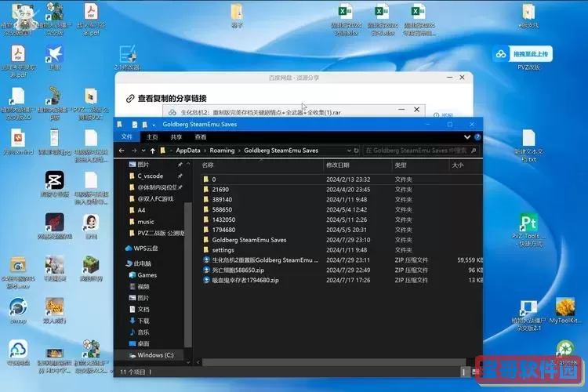This screenshot has width=588, height=392.
Task: Select 此电脑 in the navigation pane
Action: (x=138, y=263)
